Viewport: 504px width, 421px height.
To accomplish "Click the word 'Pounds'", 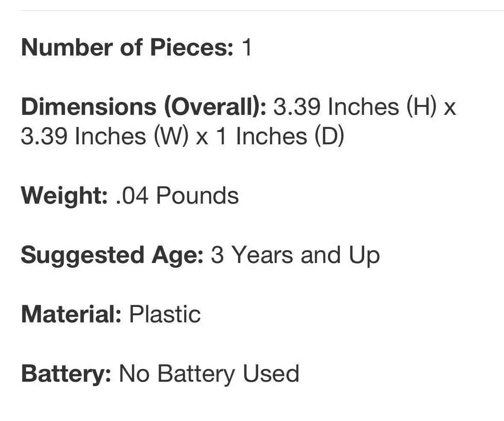I will pyautogui.click(x=197, y=196).
